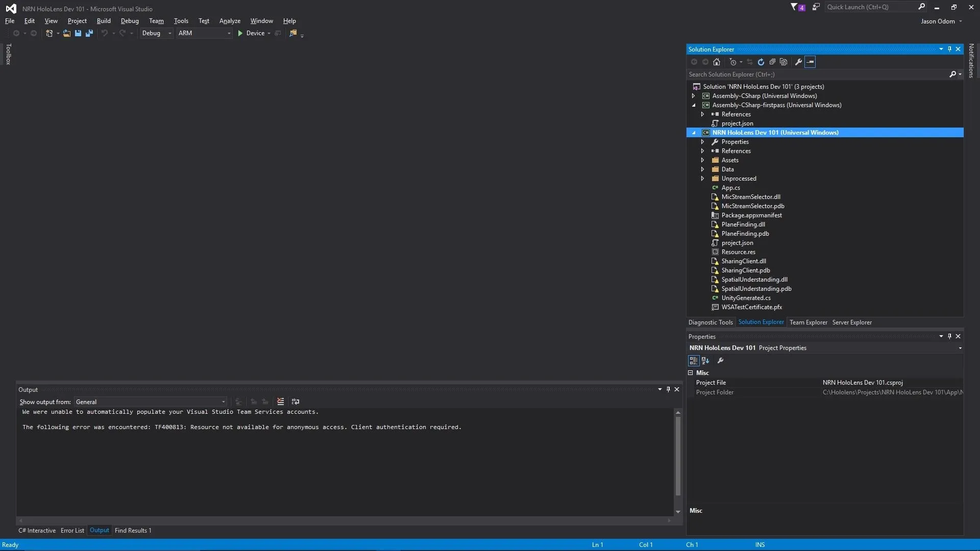Screen dimensions: 980x551
Task: Expand the Data folder
Action: [x=702, y=169]
